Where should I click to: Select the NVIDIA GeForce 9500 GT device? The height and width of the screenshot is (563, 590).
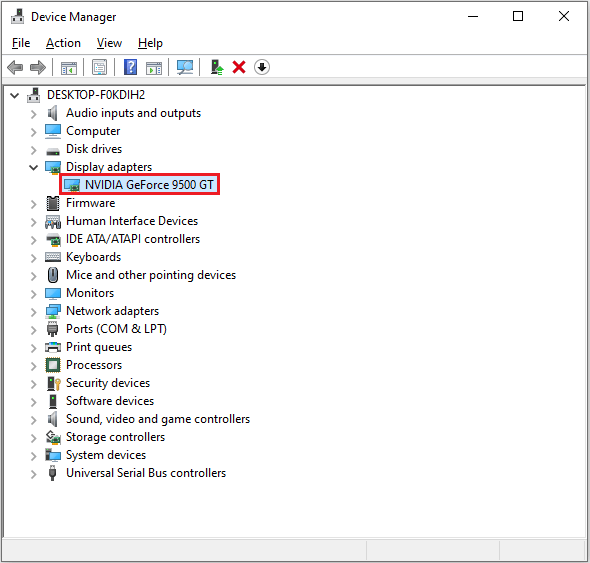(140, 185)
